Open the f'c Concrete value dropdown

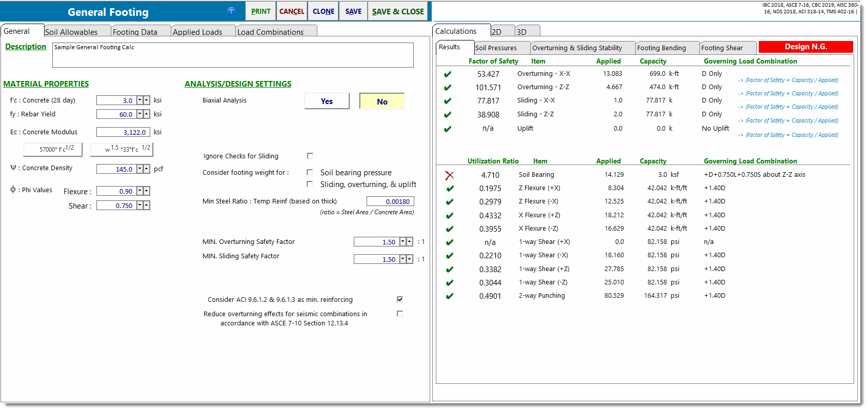[x=139, y=100]
